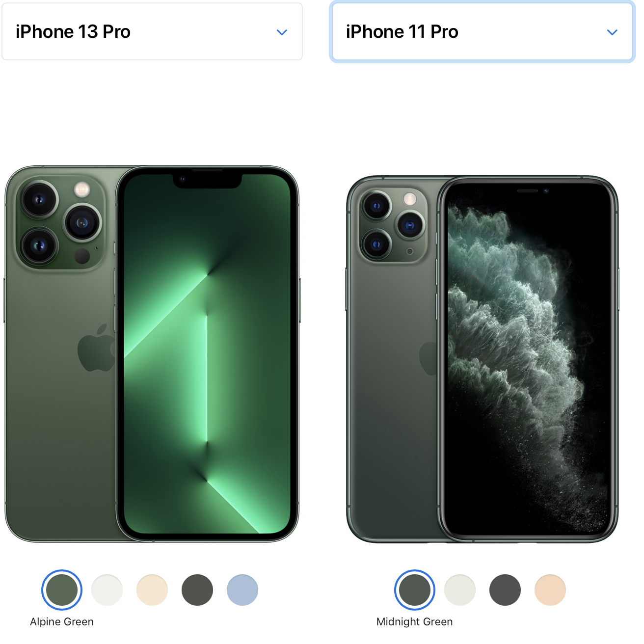The width and height of the screenshot is (644, 644).
Task: Click the iPhone 11 Pro front display image
Action: (528, 359)
